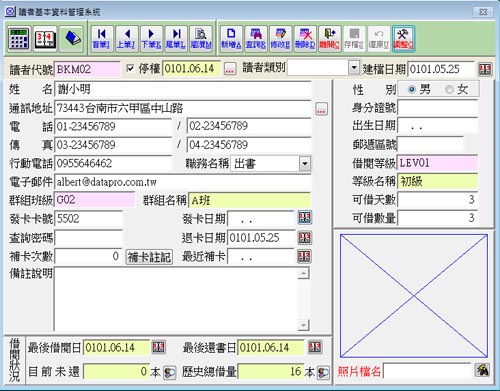Click 備註說明 scrollbar up arrow
Viewport: 500px width, 391px height.
[x=303, y=274]
